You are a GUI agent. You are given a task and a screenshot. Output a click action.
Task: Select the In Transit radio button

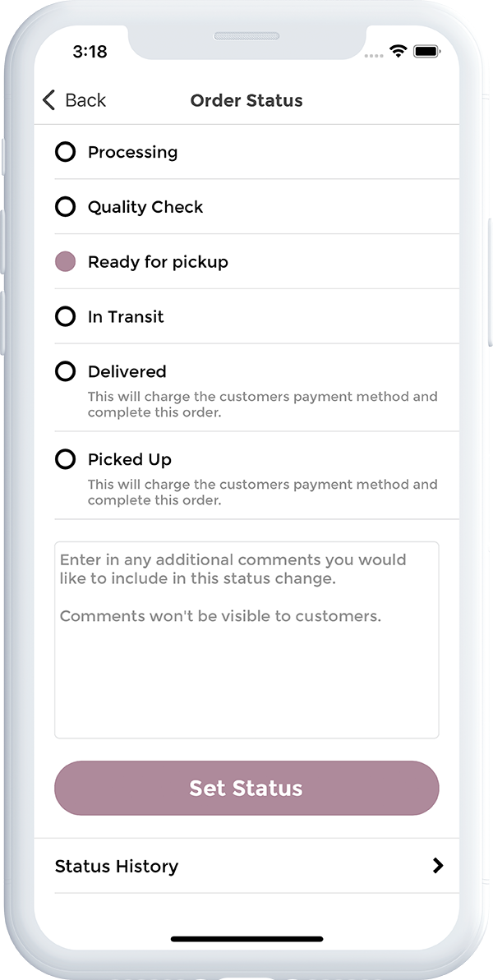(65, 316)
